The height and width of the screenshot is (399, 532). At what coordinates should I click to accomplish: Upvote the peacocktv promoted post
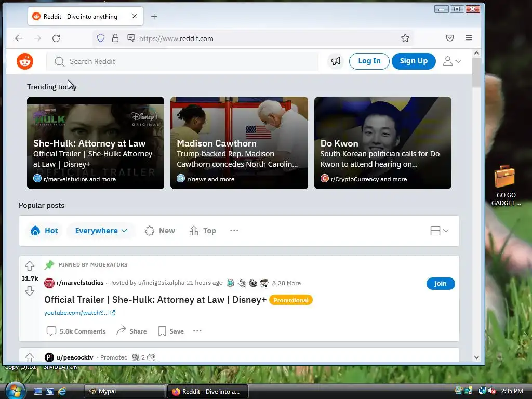pos(30,357)
